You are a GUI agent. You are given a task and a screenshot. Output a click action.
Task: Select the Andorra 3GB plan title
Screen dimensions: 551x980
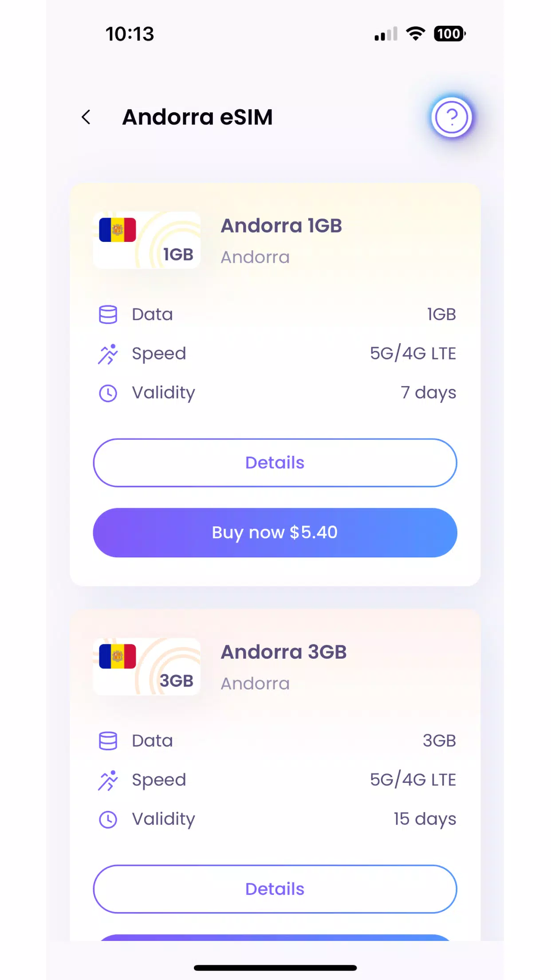click(283, 652)
